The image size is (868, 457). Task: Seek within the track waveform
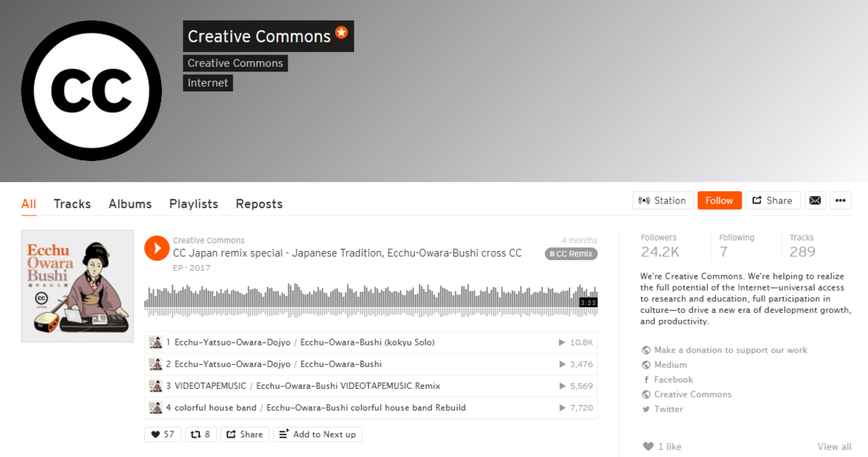[371, 301]
